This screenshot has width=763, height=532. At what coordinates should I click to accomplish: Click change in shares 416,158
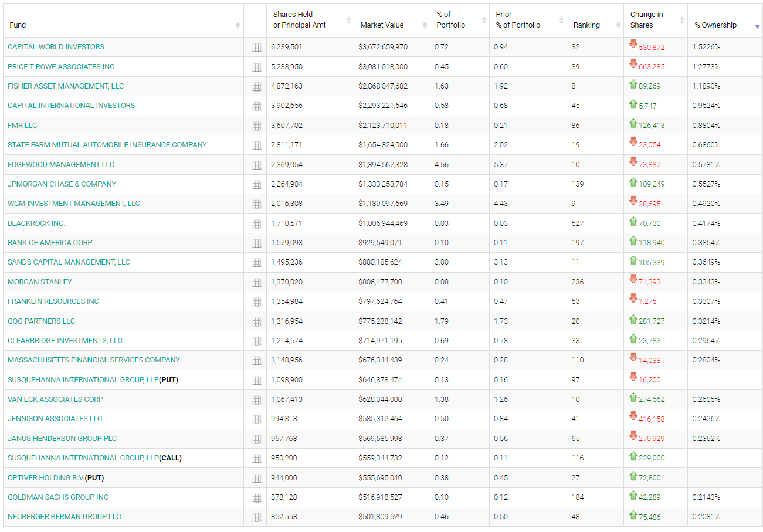(652, 419)
